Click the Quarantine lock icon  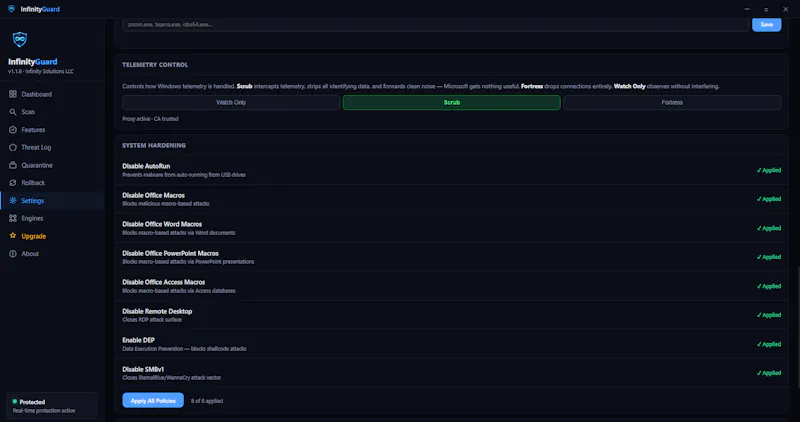click(x=13, y=165)
